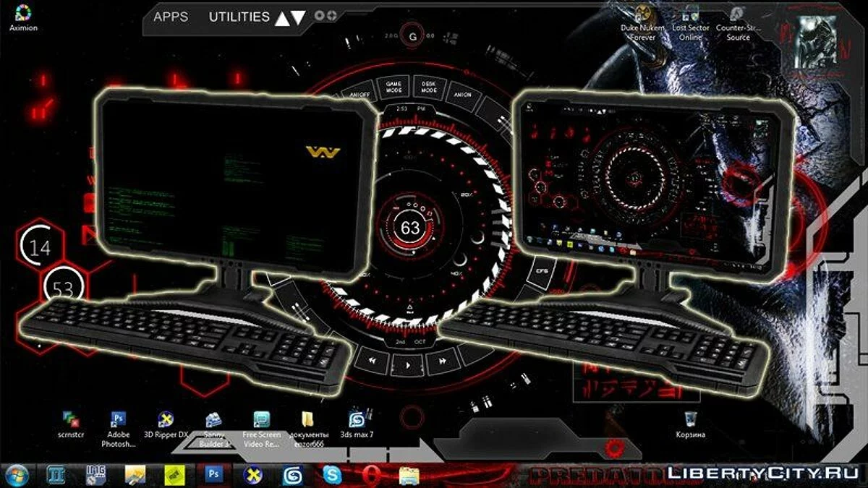This screenshot has width=868, height=488.
Task: Open Free Screen Video Recorder shortcut
Action: tap(261, 429)
